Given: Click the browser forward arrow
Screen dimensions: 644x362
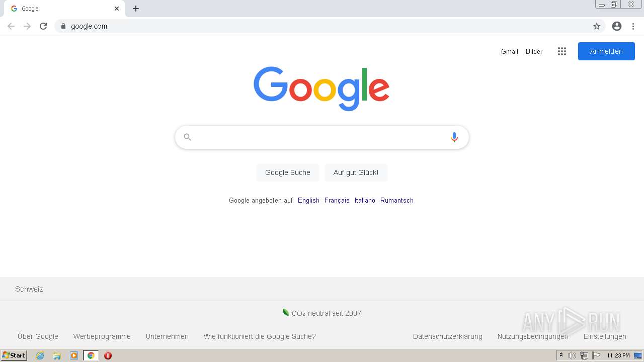Looking at the screenshot, I should click(x=27, y=26).
